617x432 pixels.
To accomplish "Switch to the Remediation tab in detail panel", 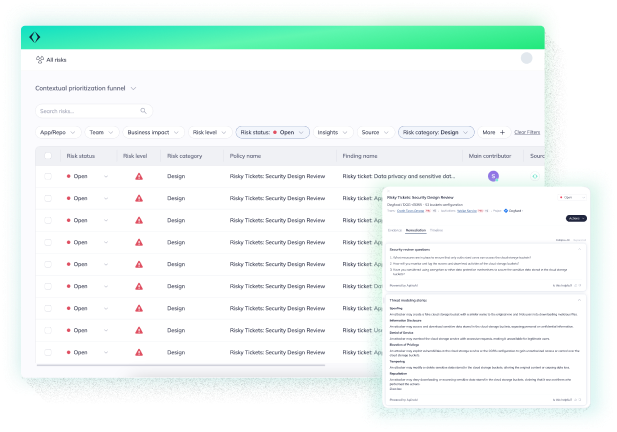I will [x=415, y=230].
